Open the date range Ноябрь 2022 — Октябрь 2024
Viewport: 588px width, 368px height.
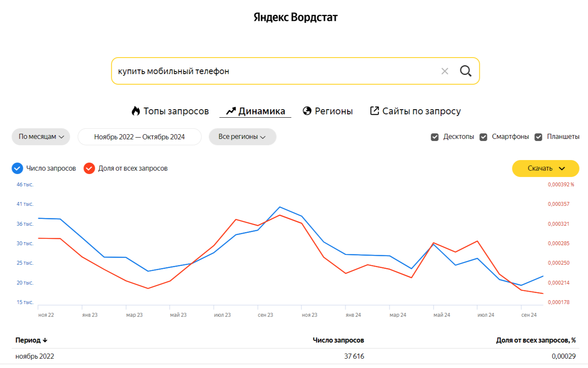click(140, 137)
